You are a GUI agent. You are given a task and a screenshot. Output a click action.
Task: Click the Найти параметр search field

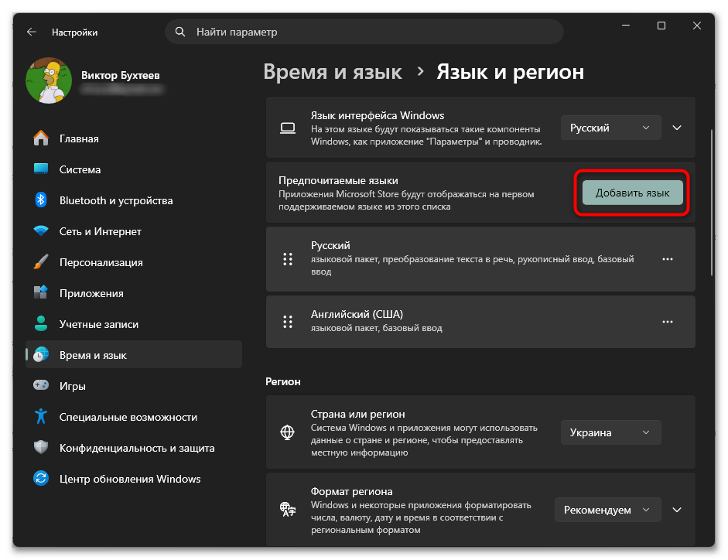click(364, 32)
